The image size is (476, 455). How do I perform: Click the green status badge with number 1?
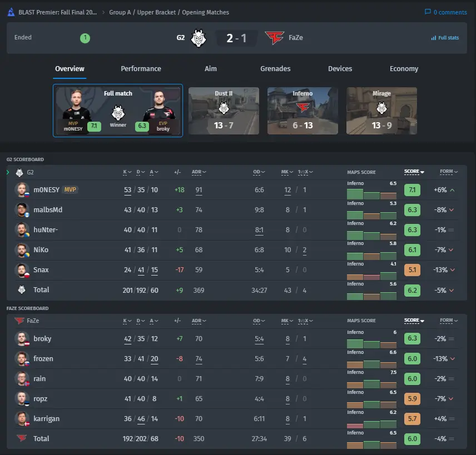click(85, 38)
